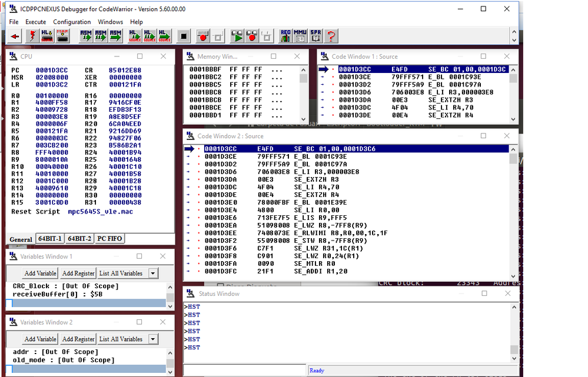Click the ASM multi-step icon
588x377 pixels.
coord(101,36)
